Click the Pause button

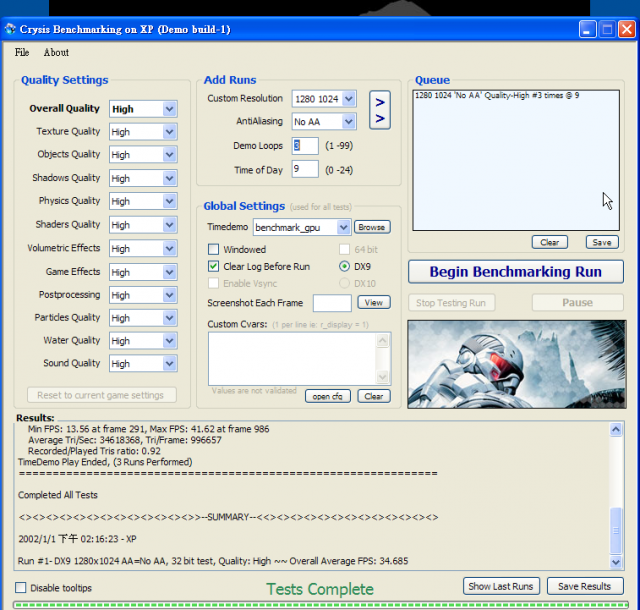tap(578, 303)
